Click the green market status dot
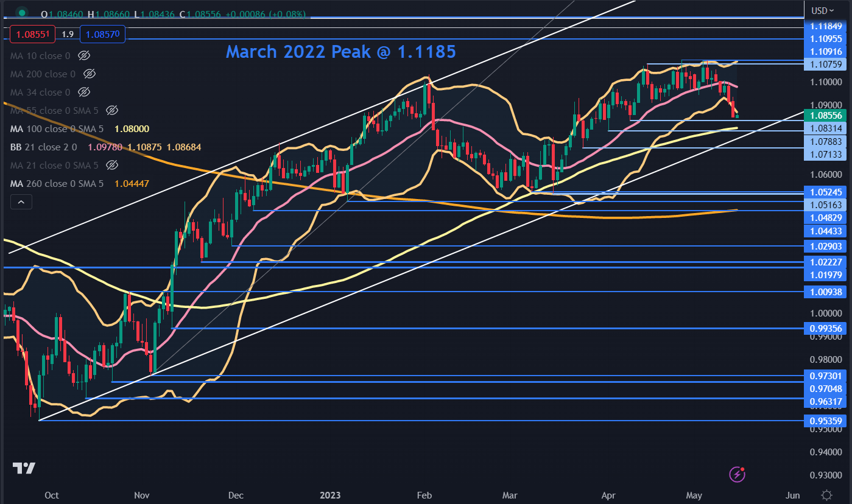 (23, 12)
